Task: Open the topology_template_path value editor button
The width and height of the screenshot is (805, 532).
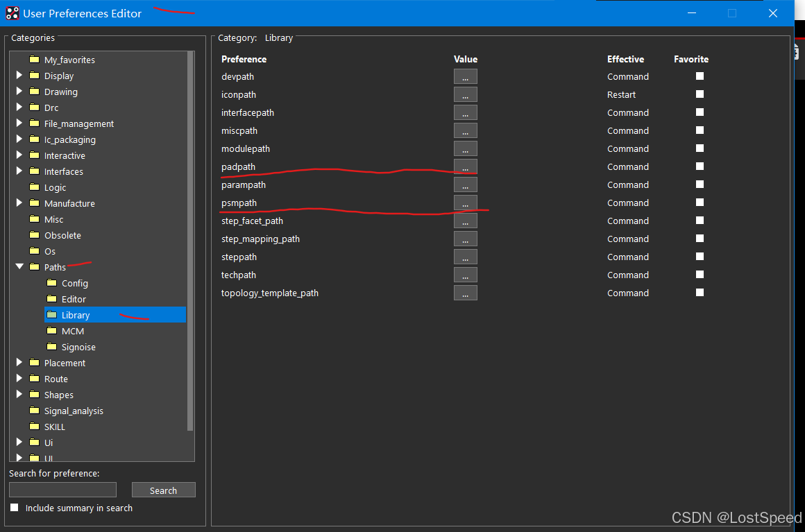Action: click(x=465, y=293)
